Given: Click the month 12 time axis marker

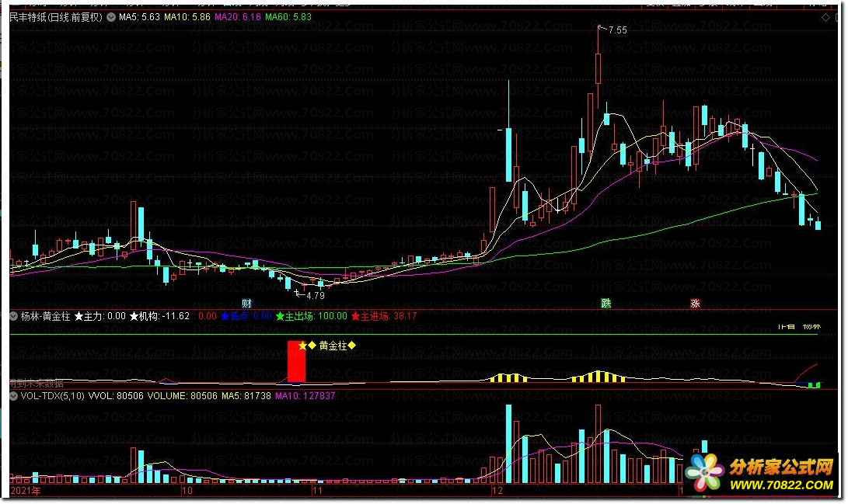Looking at the screenshot, I should 497,491.
